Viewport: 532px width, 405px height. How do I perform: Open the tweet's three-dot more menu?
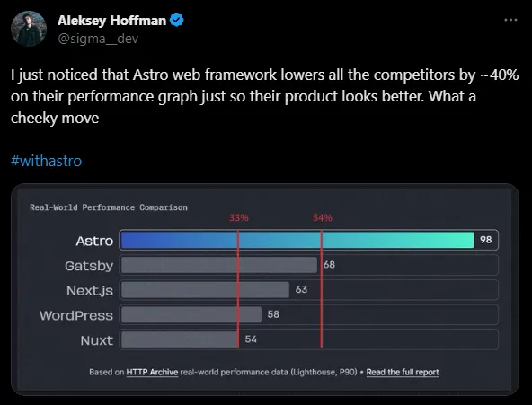[510, 20]
